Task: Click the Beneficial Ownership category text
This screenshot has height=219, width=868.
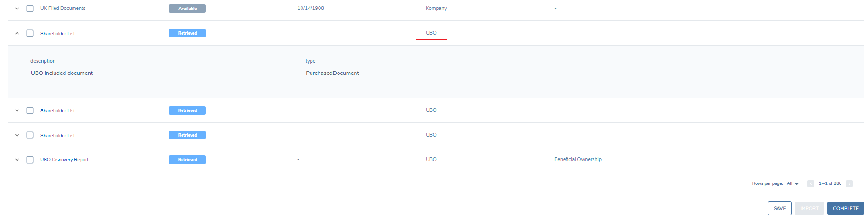Action: (x=577, y=160)
